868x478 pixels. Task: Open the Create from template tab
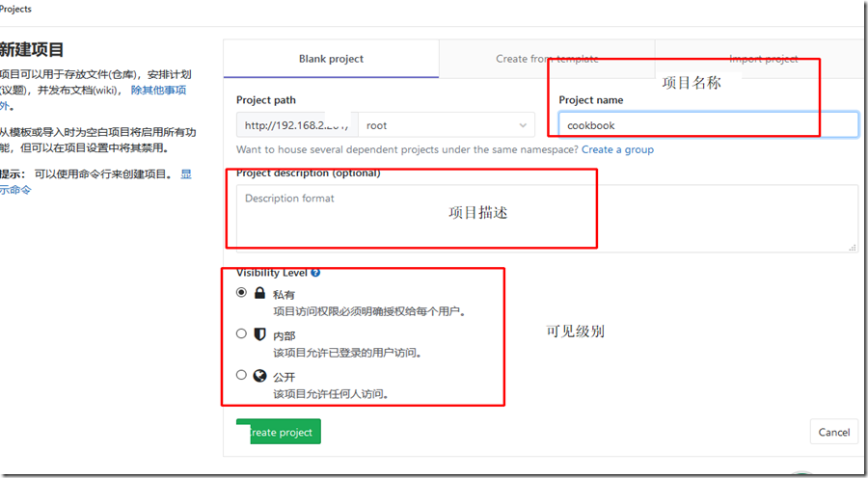tap(547, 59)
